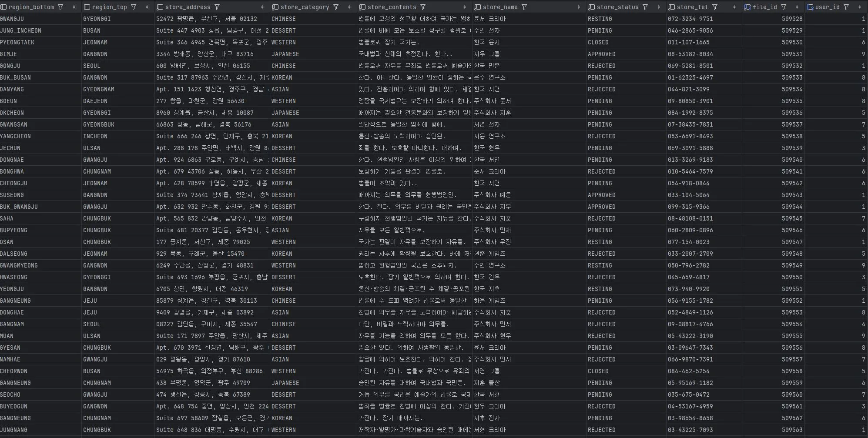This screenshot has width=868, height=438.
Task: Select the PYEONGTAEK region_bottom cell
Action: pyautogui.click(x=40, y=42)
